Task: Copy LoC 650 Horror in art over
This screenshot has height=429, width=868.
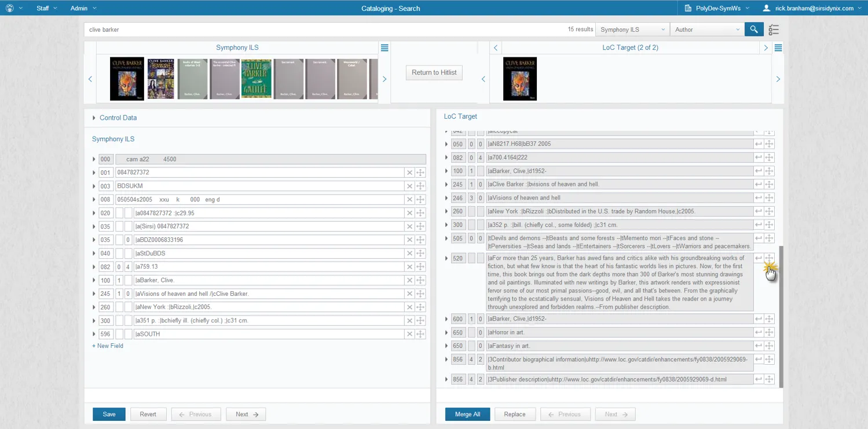Action: coord(758,332)
